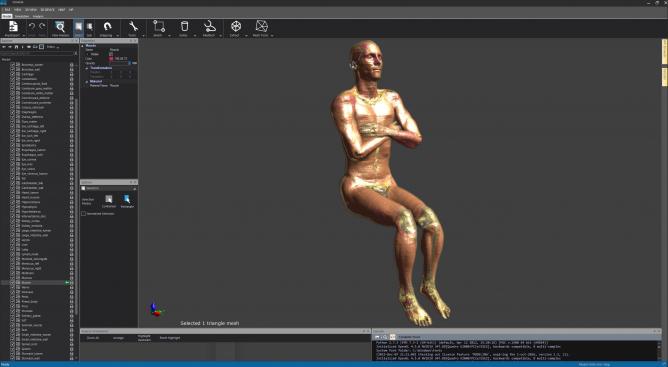Click the Import/Export document icon

tap(13, 26)
